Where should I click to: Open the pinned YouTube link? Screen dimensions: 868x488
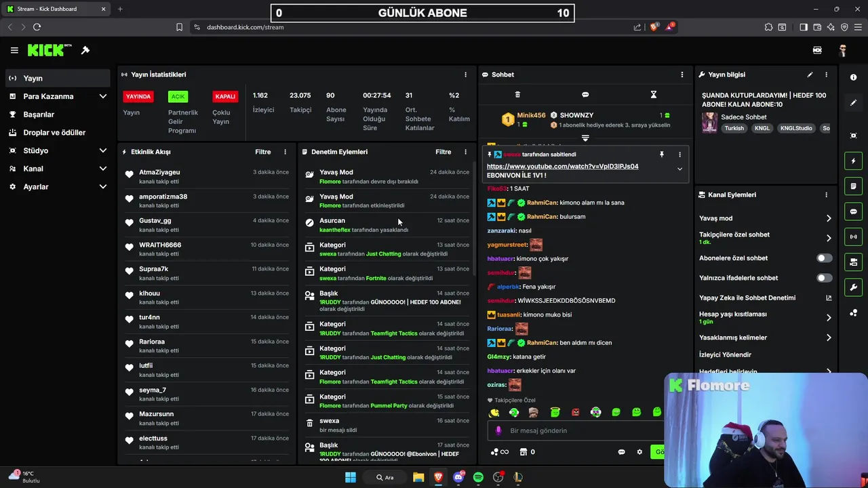(x=563, y=166)
